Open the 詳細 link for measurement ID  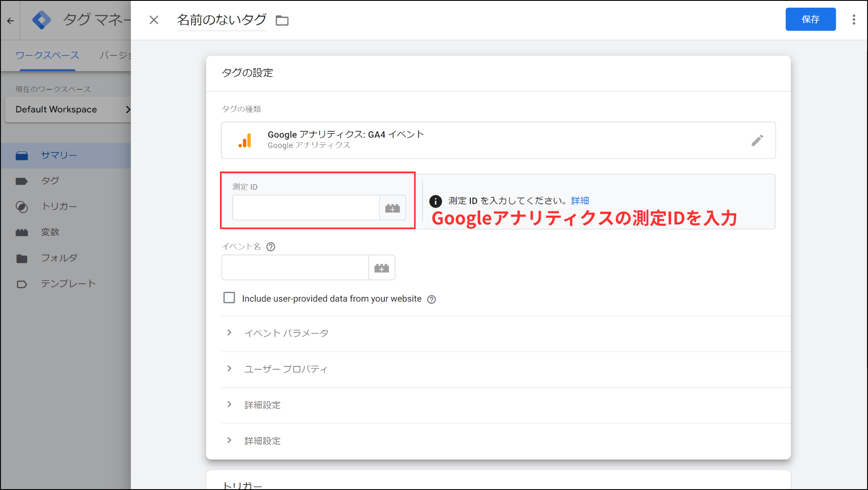point(580,201)
